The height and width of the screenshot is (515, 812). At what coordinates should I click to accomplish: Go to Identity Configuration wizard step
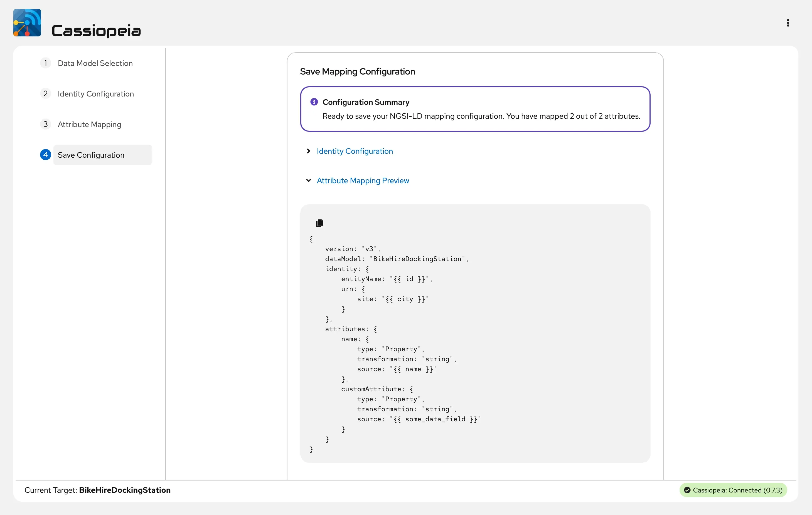pos(96,94)
